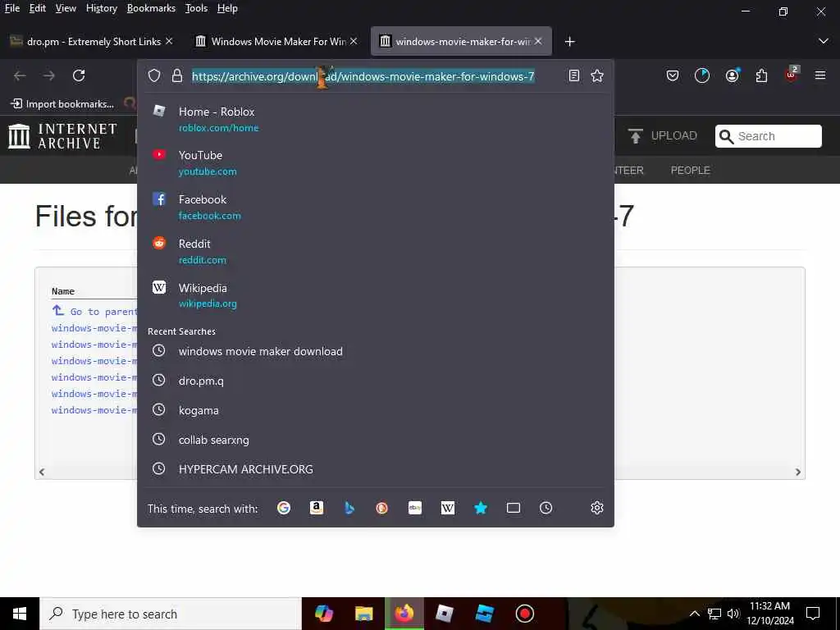Screen dimensions: 840x630
Task: List all tabs dropdown arrow
Action: [823, 41]
